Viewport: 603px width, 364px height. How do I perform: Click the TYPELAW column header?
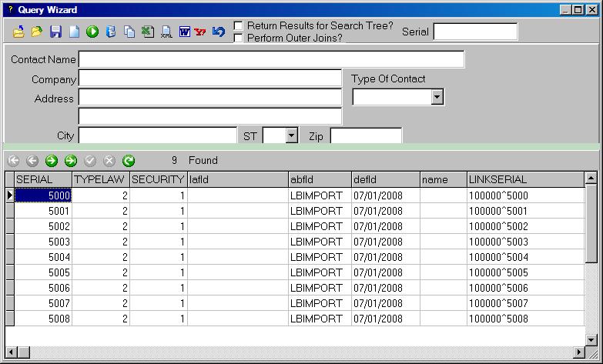(101, 179)
